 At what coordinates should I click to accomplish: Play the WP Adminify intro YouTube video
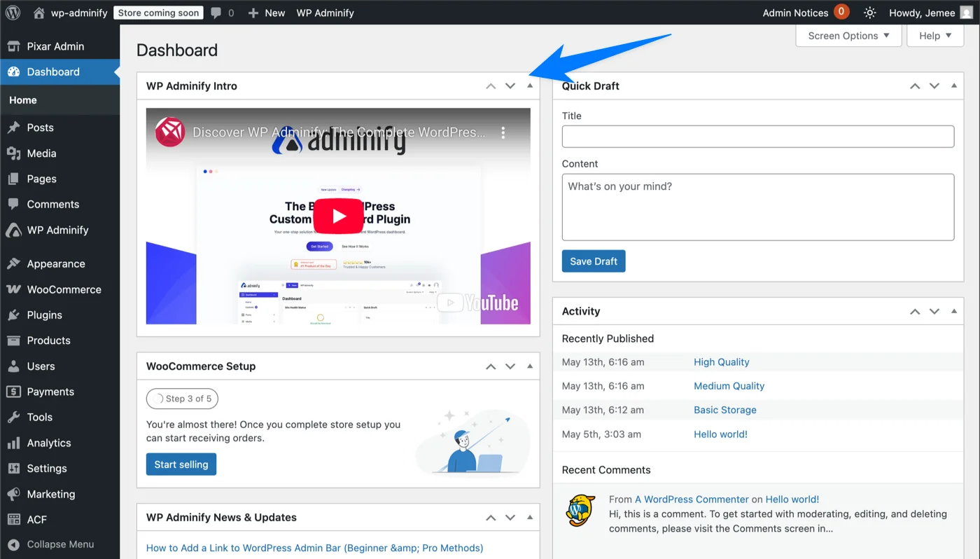tap(338, 216)
